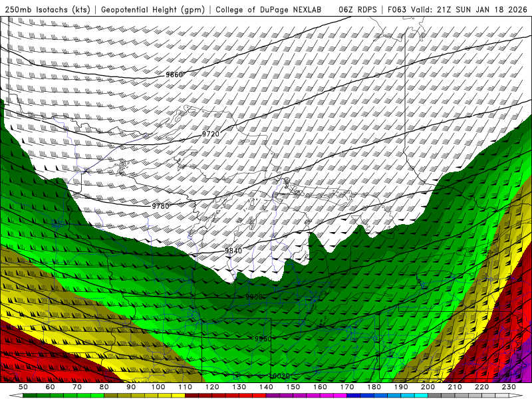This screenshot has height=399, width=532.
Task: Click the 170 value on the color scale
Action: (x=346, y=387)
